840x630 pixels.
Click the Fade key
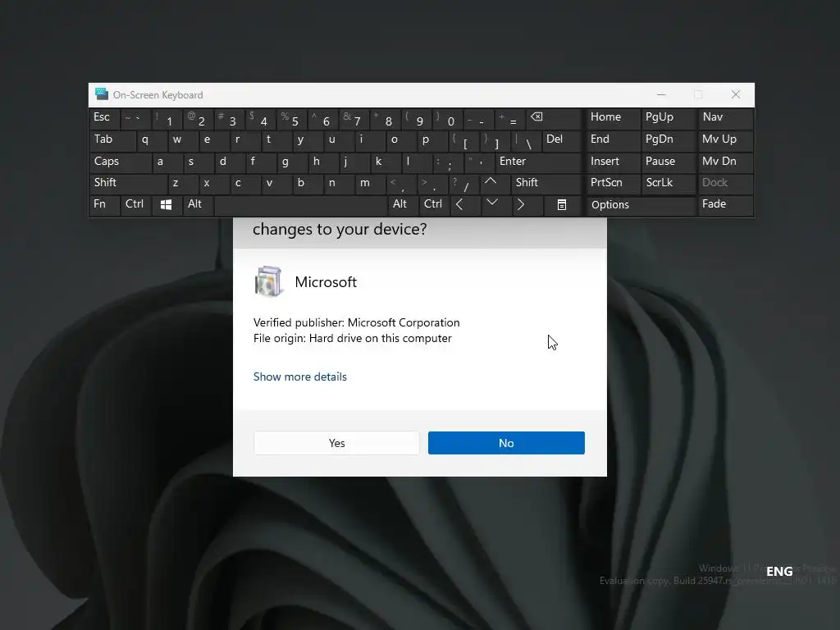pyautogui.click(x=725, y=205)
